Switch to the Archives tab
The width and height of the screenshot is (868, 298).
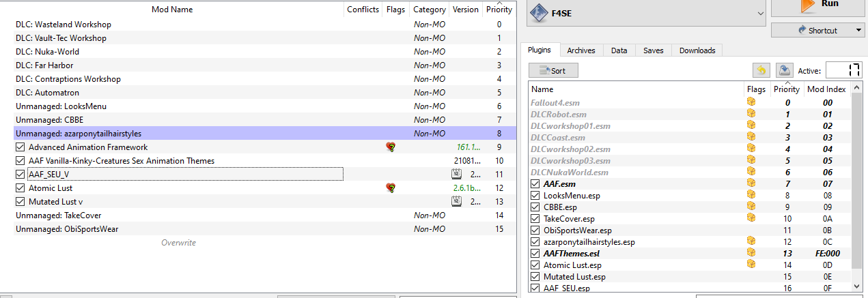point(581,50)
